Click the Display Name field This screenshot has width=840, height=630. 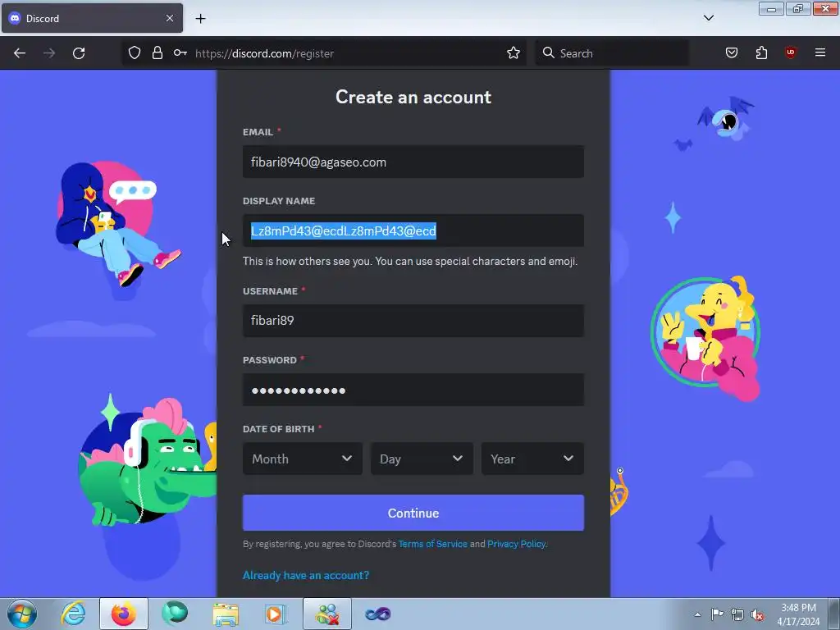(413, 231)
